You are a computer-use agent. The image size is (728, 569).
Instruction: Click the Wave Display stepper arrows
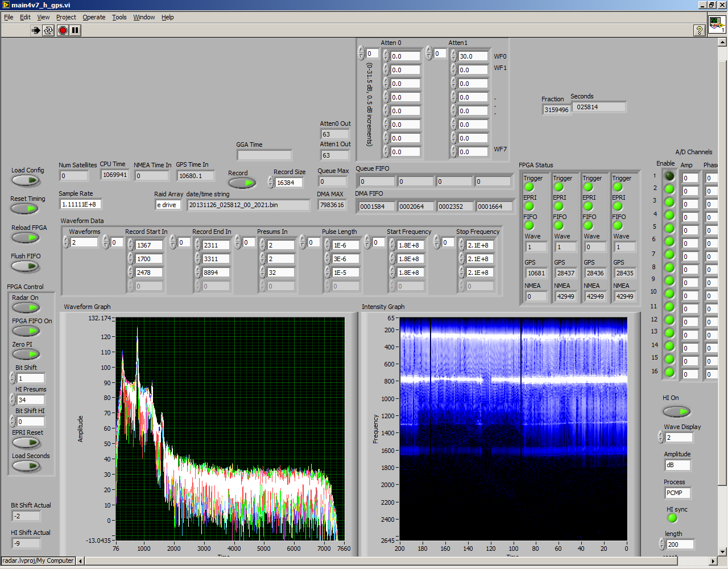coord(661,437)
